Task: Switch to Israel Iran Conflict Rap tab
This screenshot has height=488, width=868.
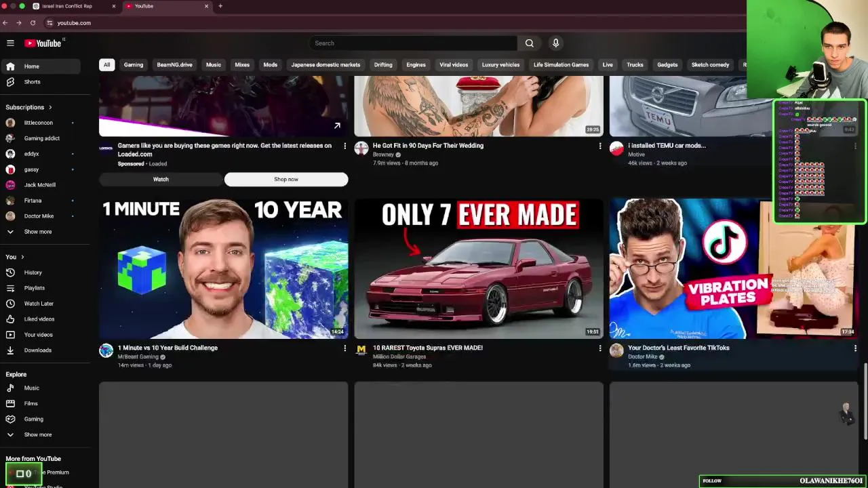Action: [x=73, y=6]
